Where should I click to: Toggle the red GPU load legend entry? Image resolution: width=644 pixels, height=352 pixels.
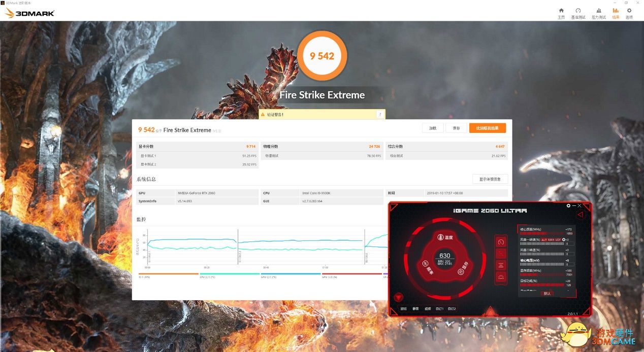point(351,275)
